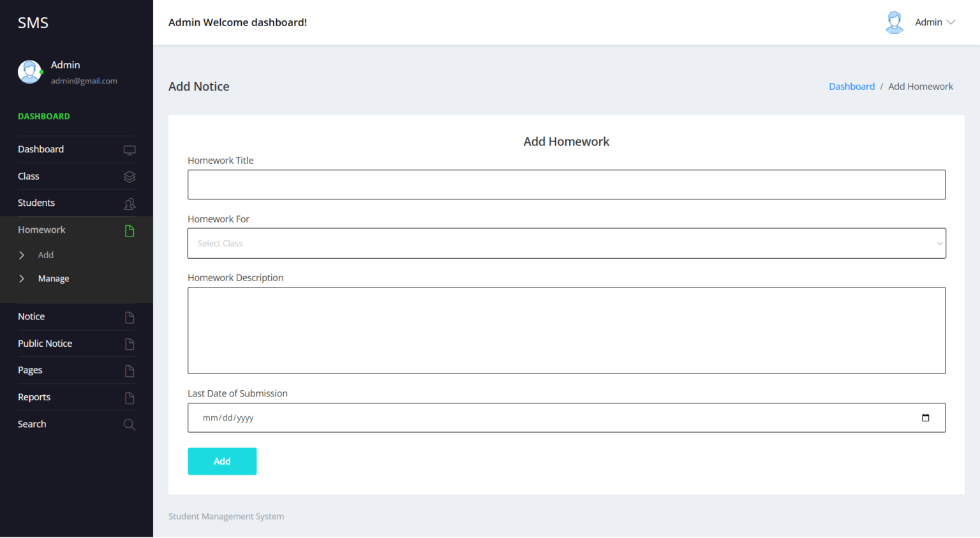Follow the Dashboard breadcrumb link
The image size is (980, 538).
pos(851,87)
